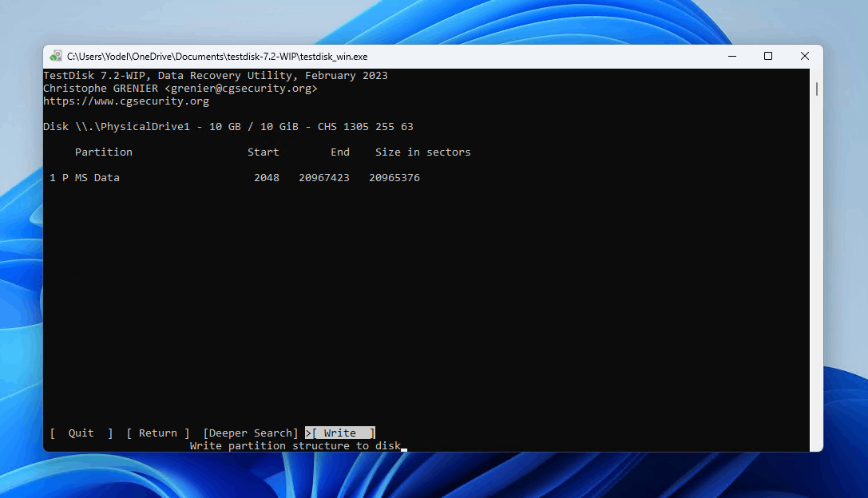Click the console vertical scrollbar thumb

tap(817, 89)
